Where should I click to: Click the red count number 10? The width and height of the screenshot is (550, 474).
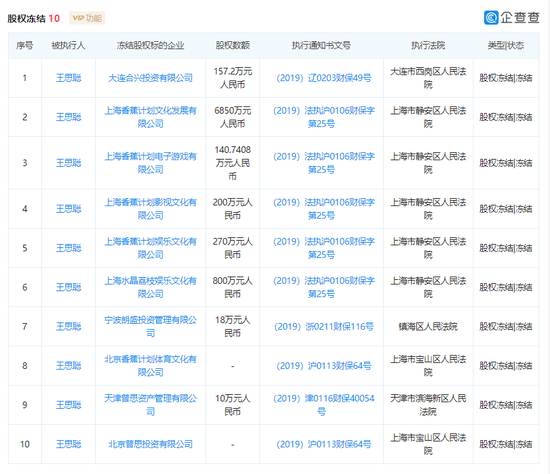tap(54, 18)
